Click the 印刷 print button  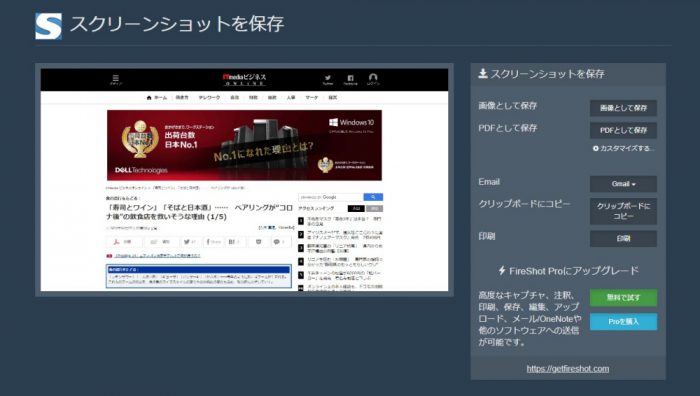pyautogui.click(x=623, y=238)
